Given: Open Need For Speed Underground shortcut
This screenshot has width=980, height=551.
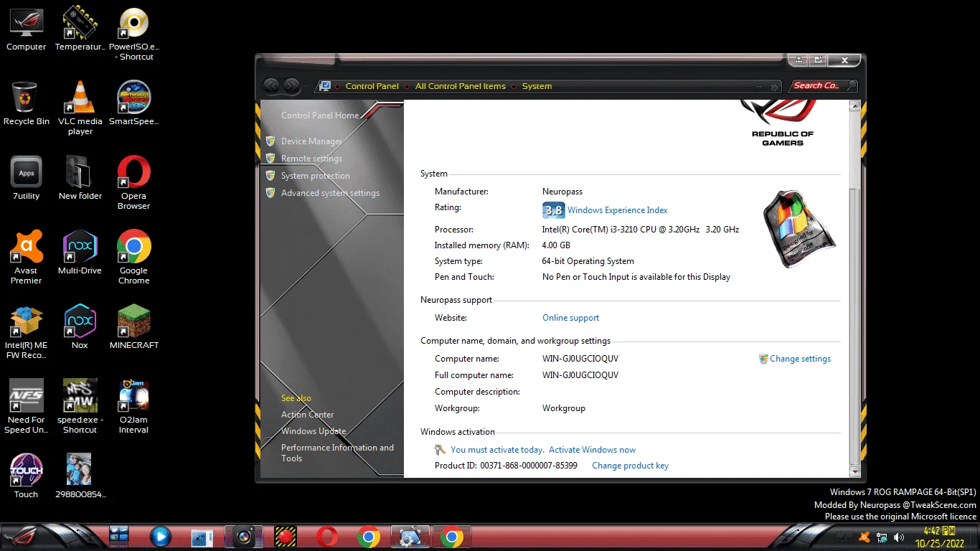Looking at the screenshot, I should click(x=26, y=406).
